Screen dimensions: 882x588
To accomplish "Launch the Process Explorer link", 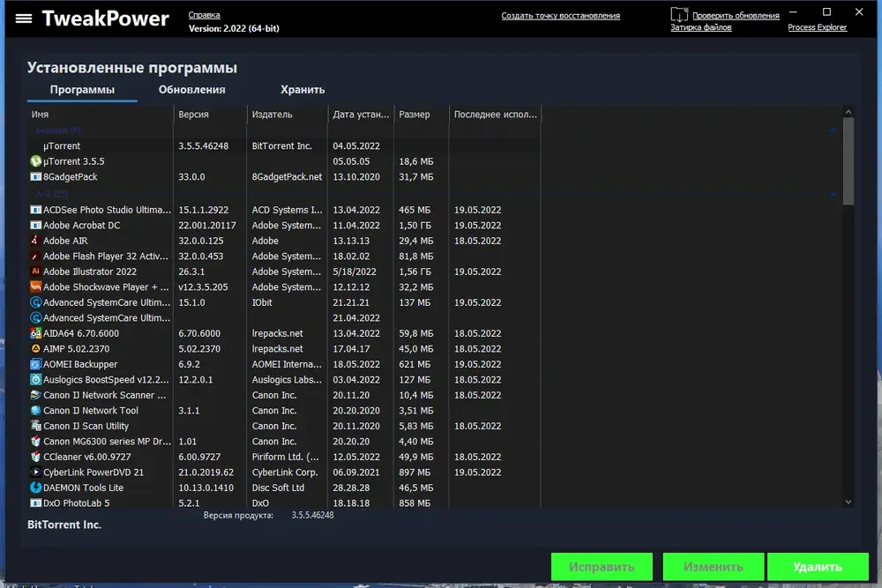I will point(818,27).
